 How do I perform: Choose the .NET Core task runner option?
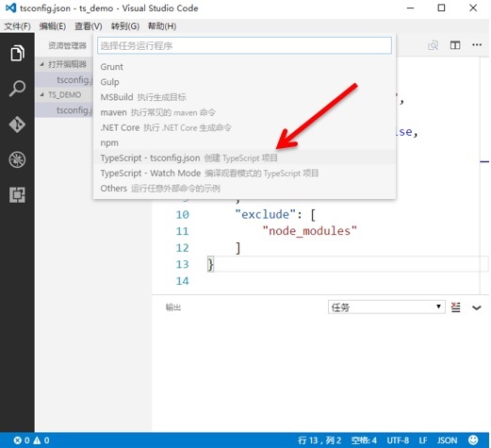[x=244, y=127]
